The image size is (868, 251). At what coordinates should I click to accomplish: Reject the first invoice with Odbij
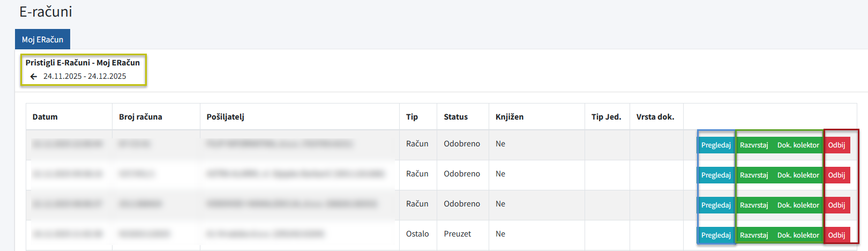pyautogui.click(x=836, y=145)
